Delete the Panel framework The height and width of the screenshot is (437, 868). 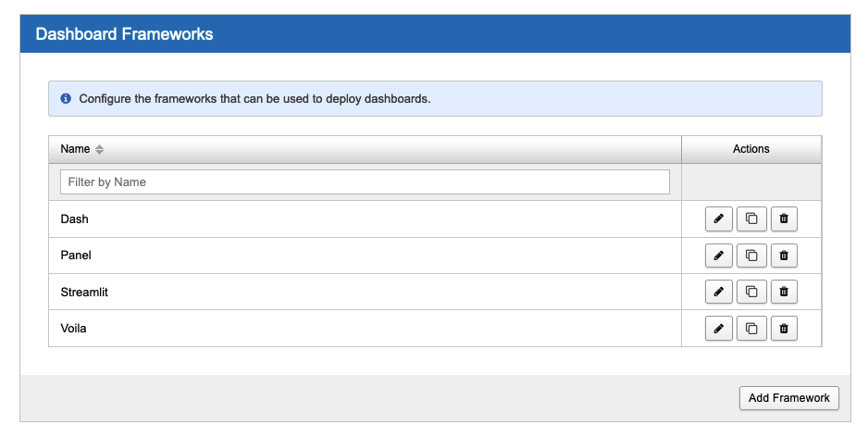(784, 256)
